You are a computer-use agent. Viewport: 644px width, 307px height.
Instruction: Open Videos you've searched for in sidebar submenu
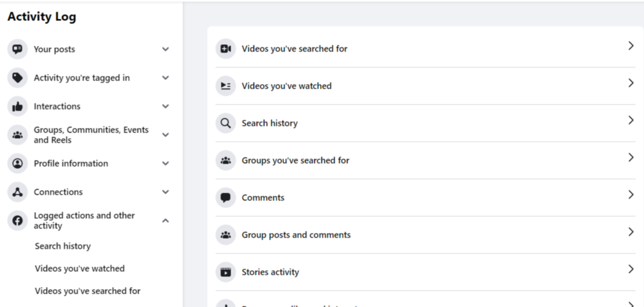coord(88,291)
